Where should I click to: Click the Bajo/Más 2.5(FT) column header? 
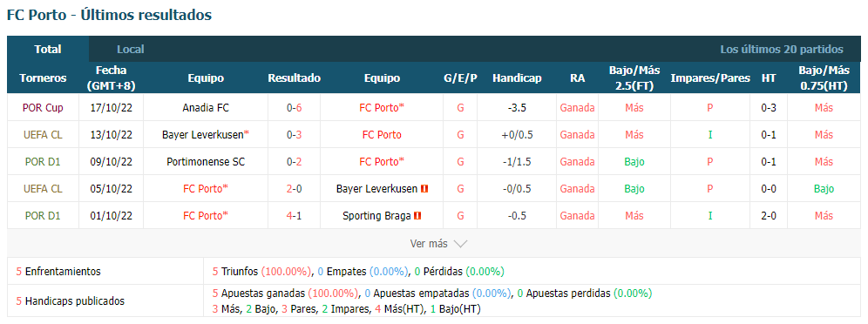[634, 78]
